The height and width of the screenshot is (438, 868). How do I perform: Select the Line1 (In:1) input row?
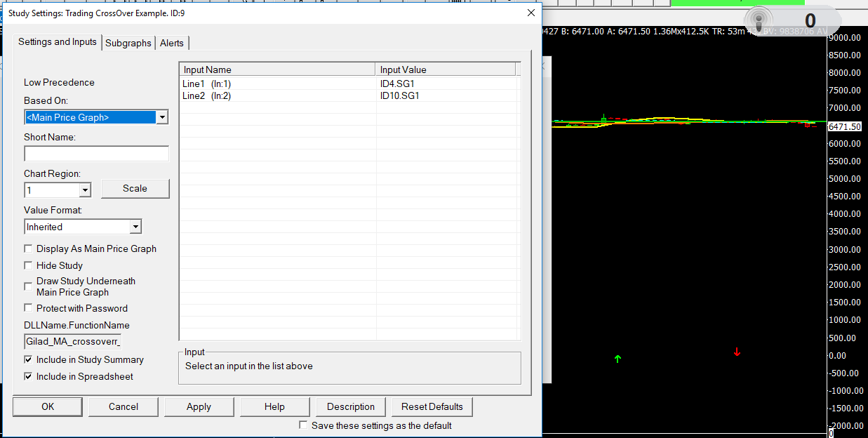pos(350,84)
